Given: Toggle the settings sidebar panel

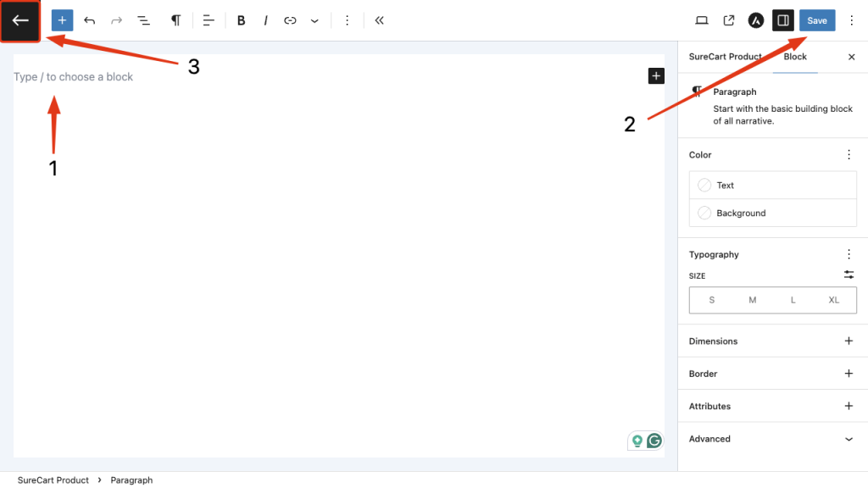Looking at the screenshot, I should click(x=782, y=20).
